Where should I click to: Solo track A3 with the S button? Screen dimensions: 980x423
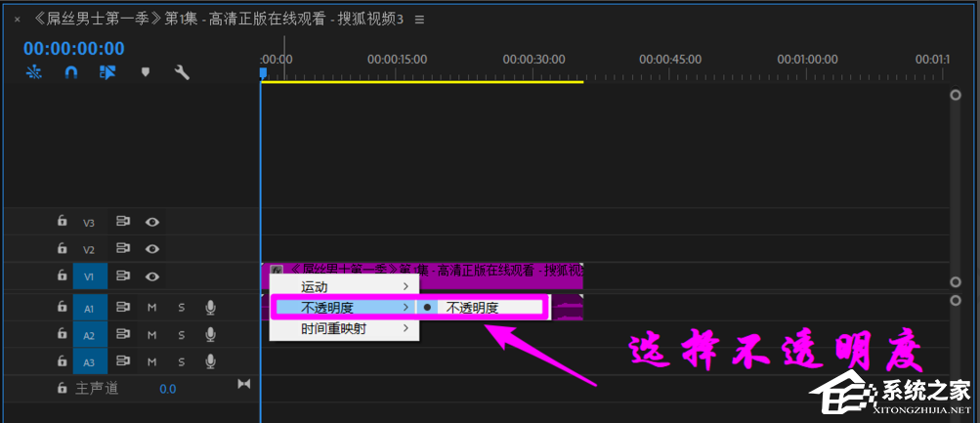point(181,362)
